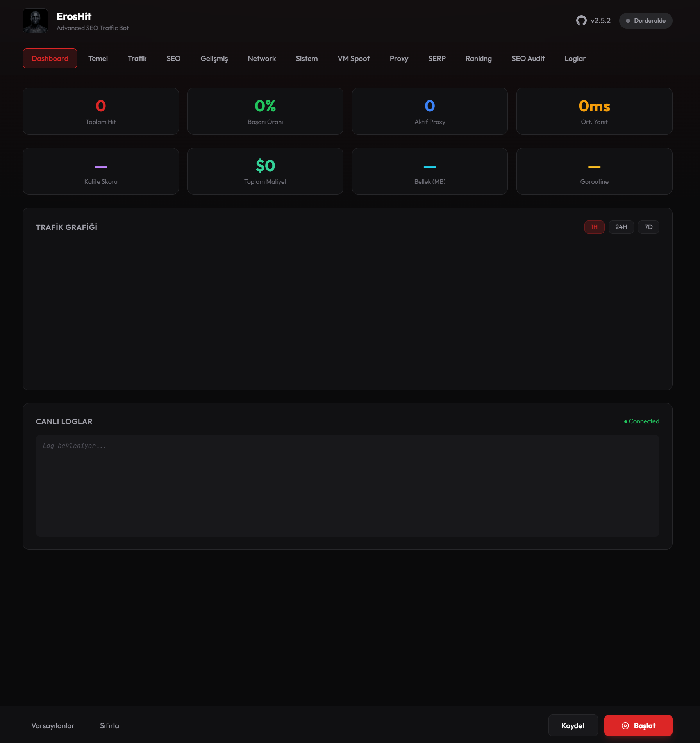Go to the Trafik tab
The width and height of the screenshot is (700, 743).
click(137, 59)
